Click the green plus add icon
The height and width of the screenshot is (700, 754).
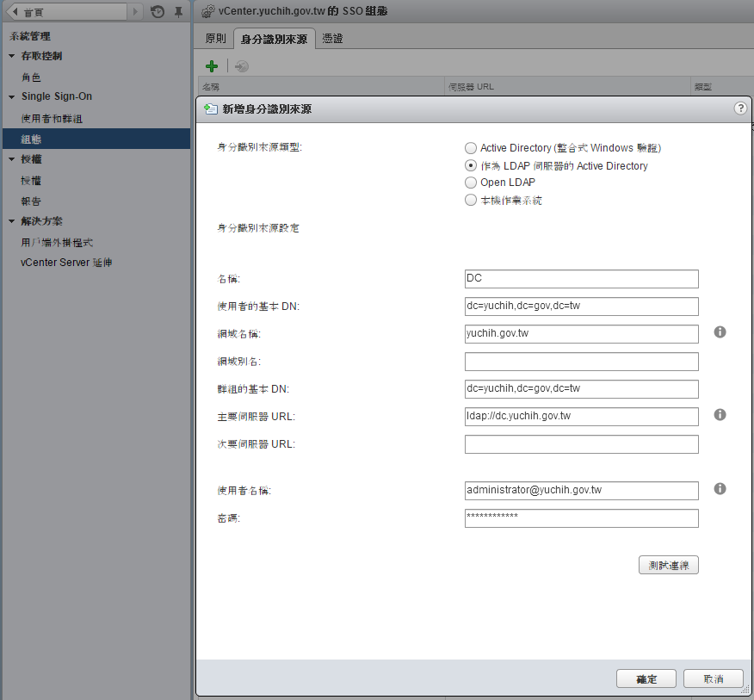pos(212,65)
